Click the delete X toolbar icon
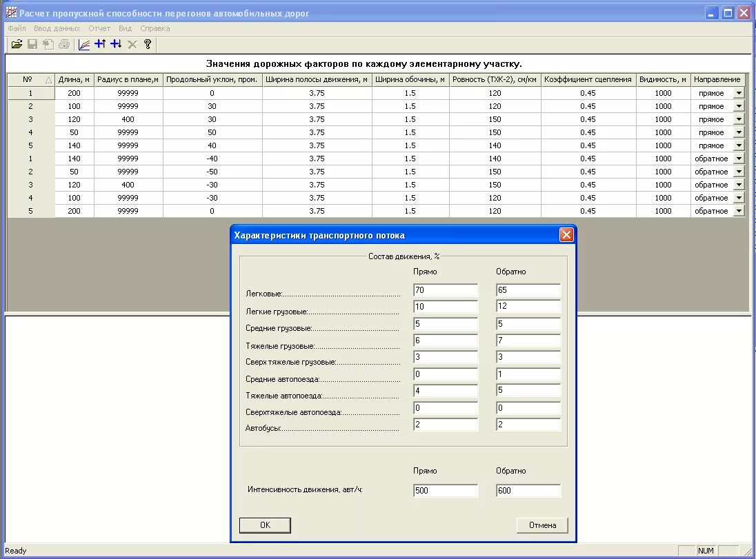This screenshot has height=559, width=756. [132, 44]
